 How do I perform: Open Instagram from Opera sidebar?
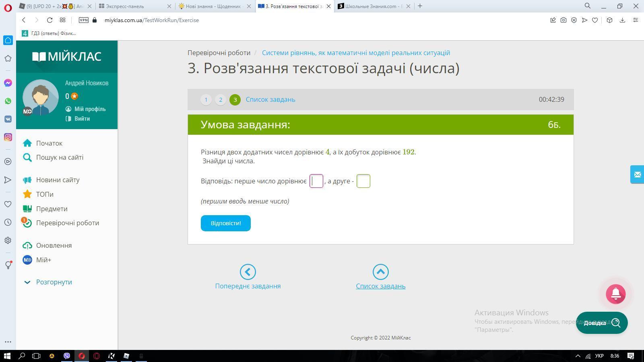tap(8, 137)
